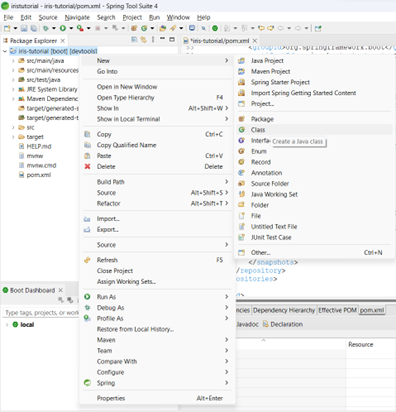This screenshot has width=396, height=412.
Task: Click the New Java Package toolbar icon
Action: click(x=134, y=29)
